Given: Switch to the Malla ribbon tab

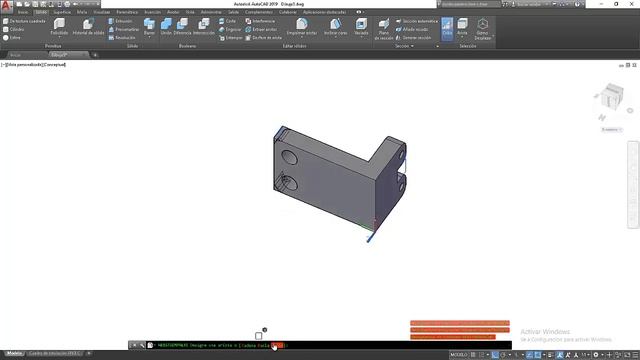Looking at the screenshot, I should click(82, 12).
